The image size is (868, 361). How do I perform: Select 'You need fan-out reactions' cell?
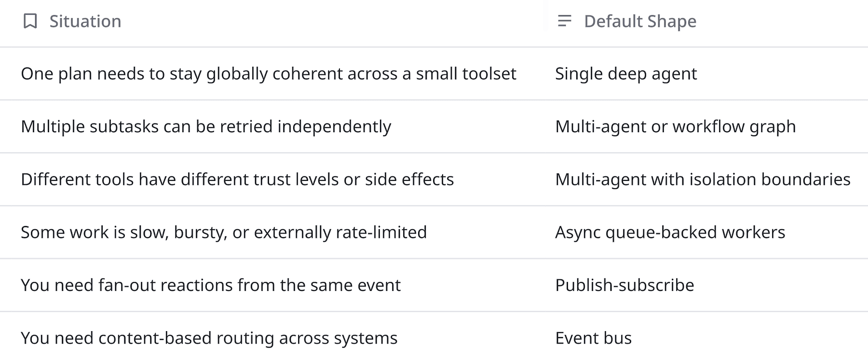(211, 285)
